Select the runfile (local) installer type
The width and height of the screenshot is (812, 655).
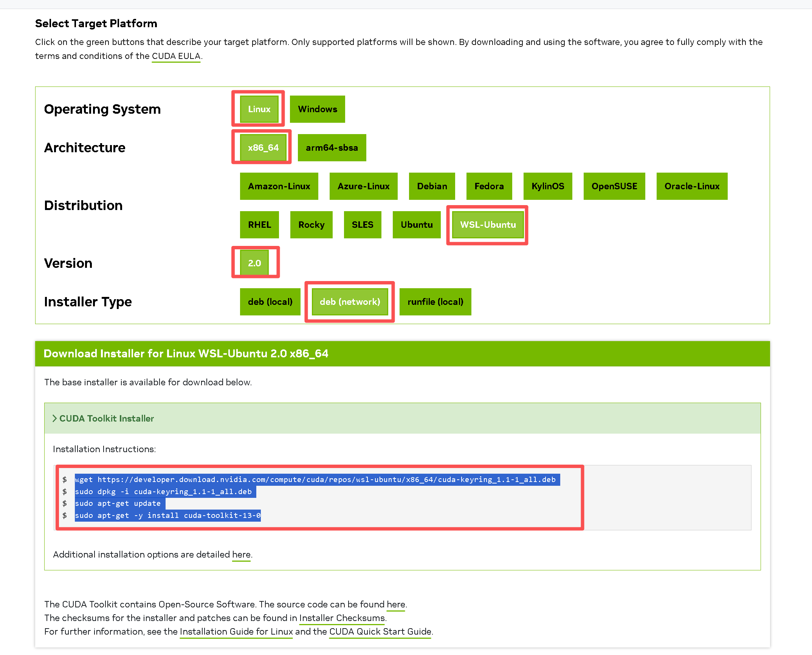pyautogui.click(x=435, y=302)
